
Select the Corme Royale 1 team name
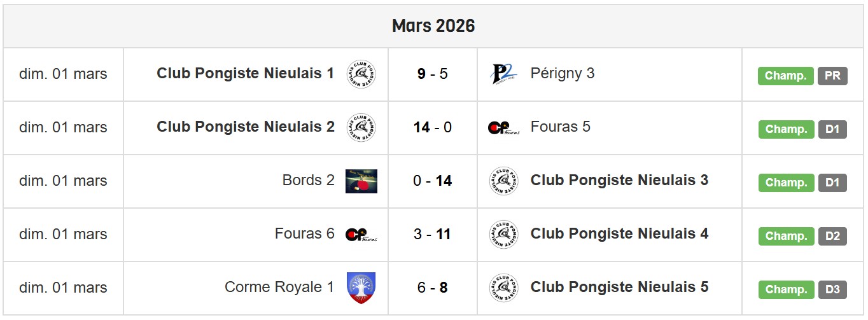pos(279,288)
